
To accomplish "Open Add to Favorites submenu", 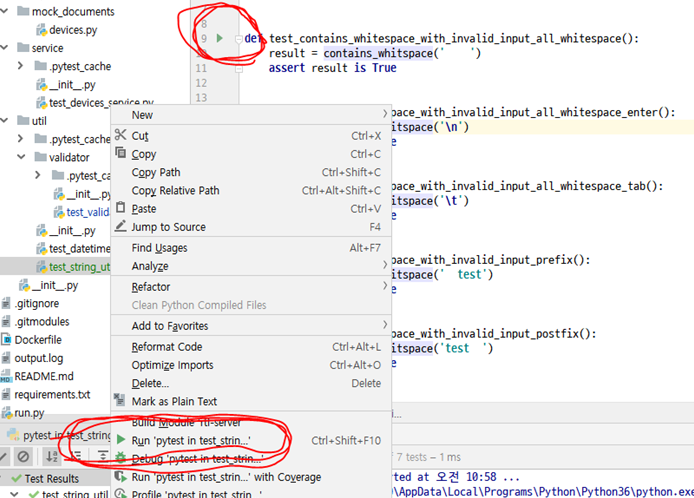I will 251,326.
